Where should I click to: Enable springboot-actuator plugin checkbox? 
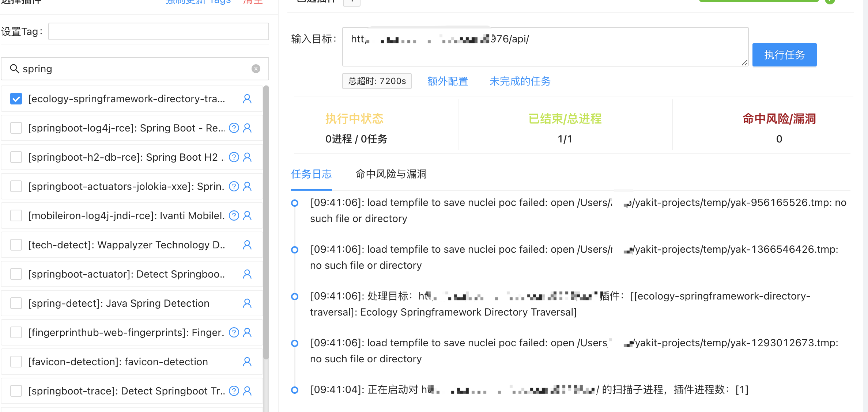[x=16, y=274]
